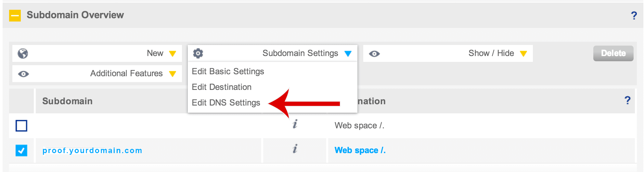The height and width of the screenshot is (172, 644).
Task: Expand the Show / Hide dropdown
Action: pyautogui.click(x=523, y=53)
